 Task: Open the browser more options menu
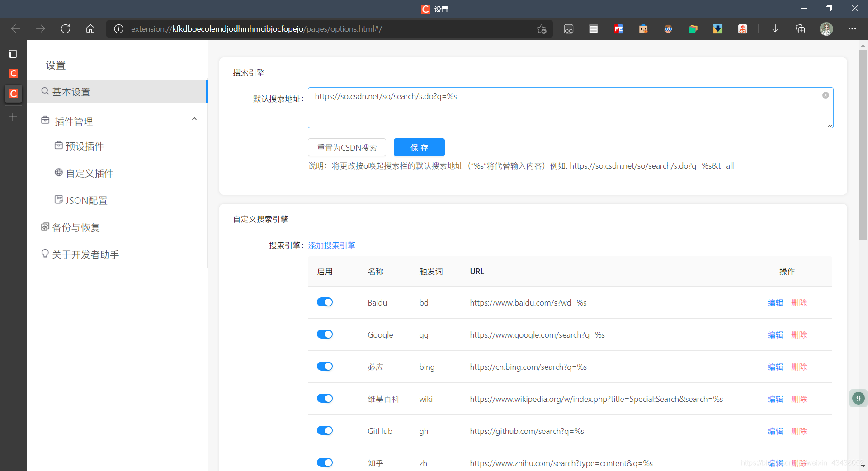(852, 29)
